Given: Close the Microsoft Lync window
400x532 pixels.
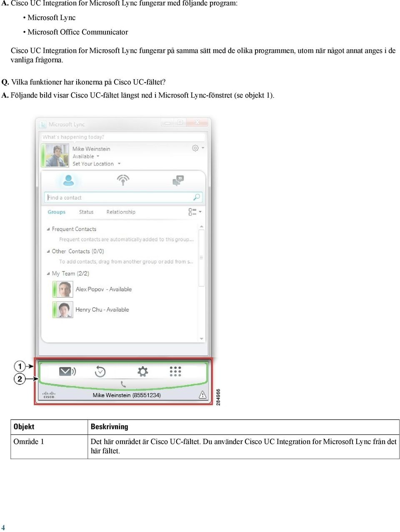Looking at the screenshot, I should tap(197, 123).
